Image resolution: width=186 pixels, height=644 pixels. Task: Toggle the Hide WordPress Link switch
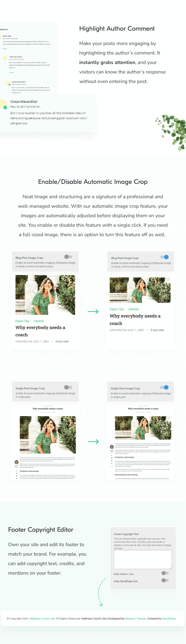(165, 580)
